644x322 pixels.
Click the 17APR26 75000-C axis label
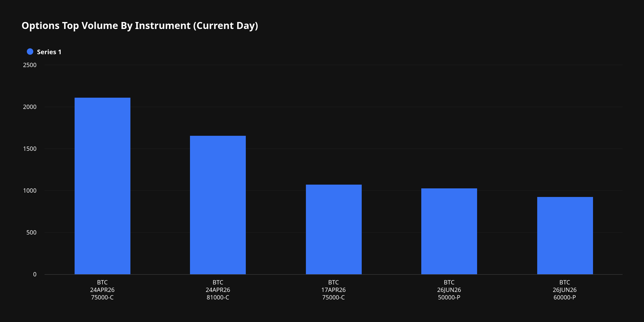click(333, 290)
